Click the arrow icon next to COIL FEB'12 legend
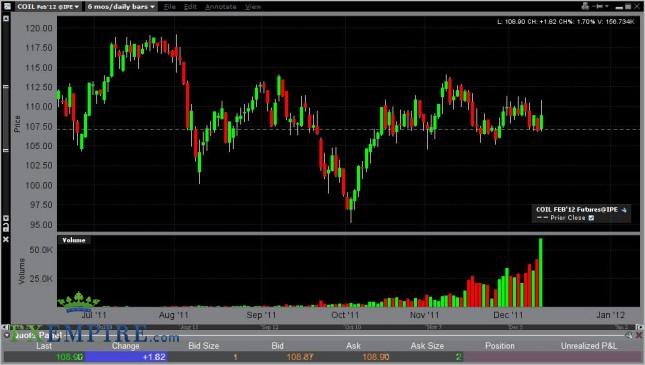This screenshot has height=365, width=645. (624, 210)
